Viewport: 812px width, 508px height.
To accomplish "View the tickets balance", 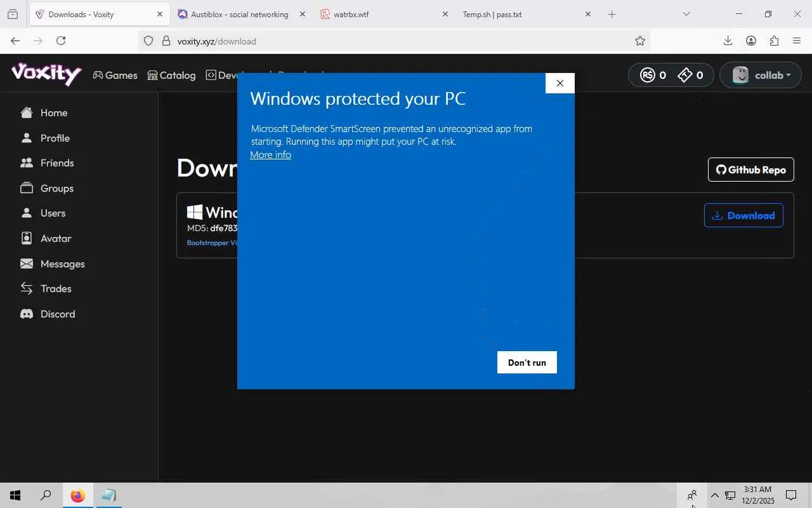I will pos(691,75).
